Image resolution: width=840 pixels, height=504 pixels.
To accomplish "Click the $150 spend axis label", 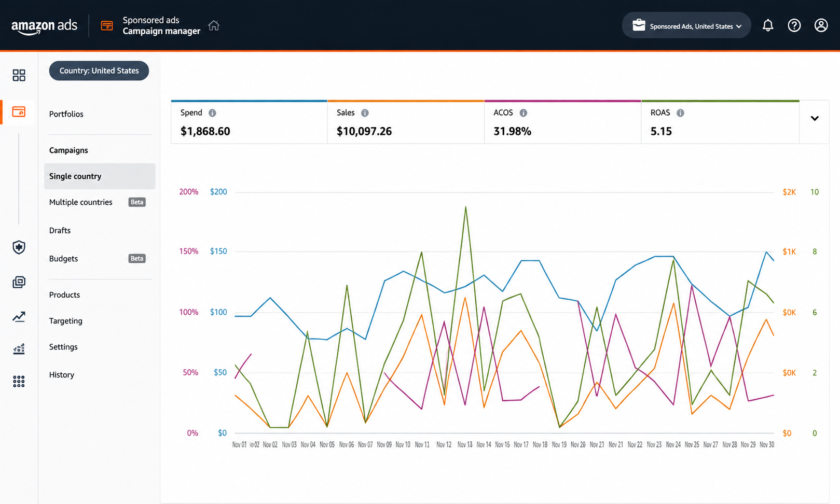I will click(218, 251).
